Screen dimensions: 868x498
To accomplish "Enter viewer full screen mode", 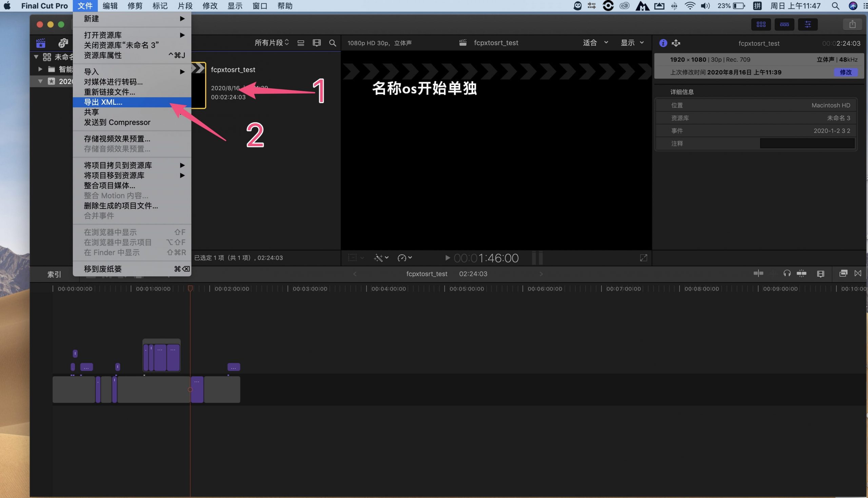I will [x=643, y=258].
